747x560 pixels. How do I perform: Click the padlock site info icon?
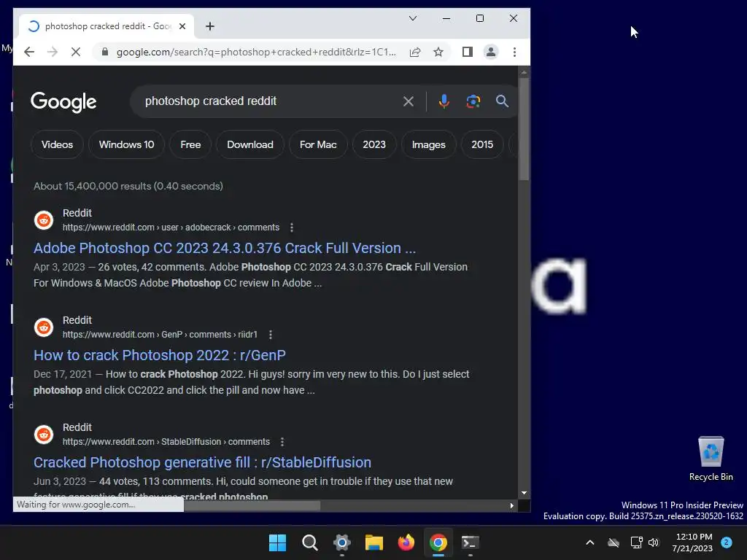(105, 52)
